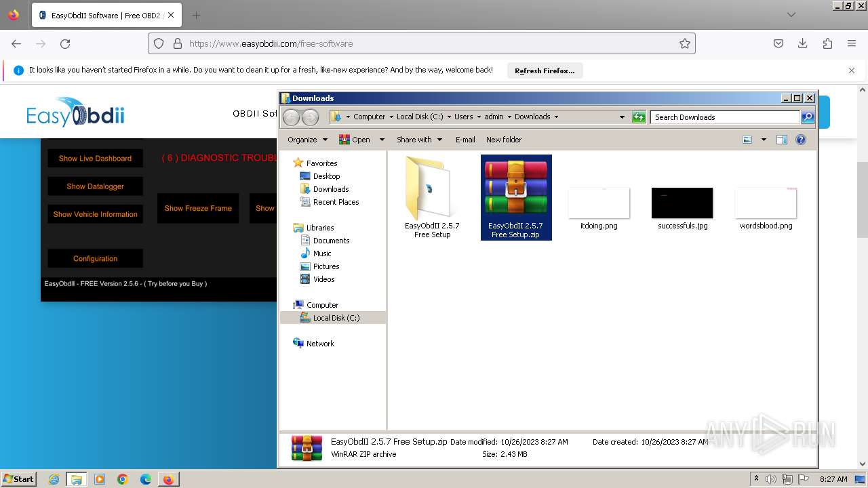This screenshot has height=488, width=868.
Task: Open Recent Places in the navigation pane
Action: click(336, 202)
